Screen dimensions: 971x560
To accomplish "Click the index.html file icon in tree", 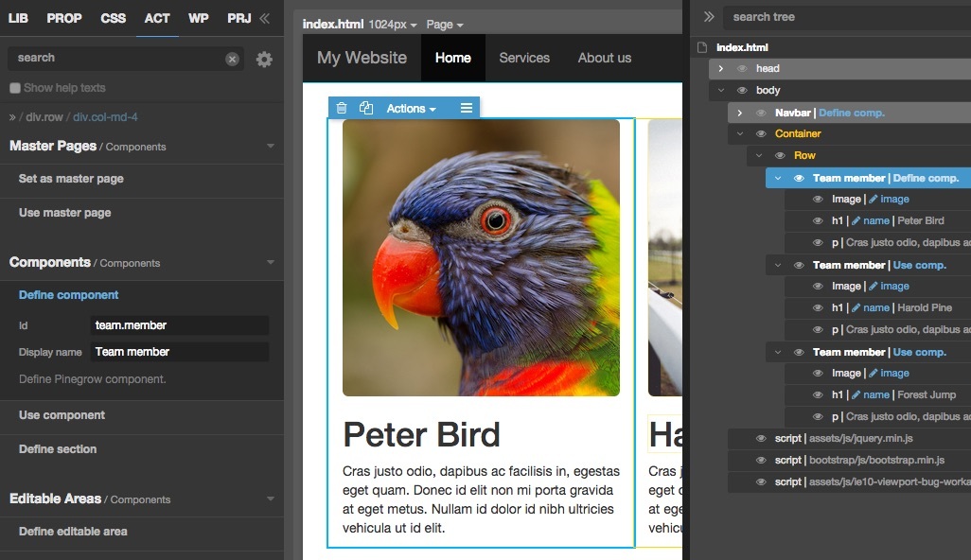I will (x=702, y=47).
